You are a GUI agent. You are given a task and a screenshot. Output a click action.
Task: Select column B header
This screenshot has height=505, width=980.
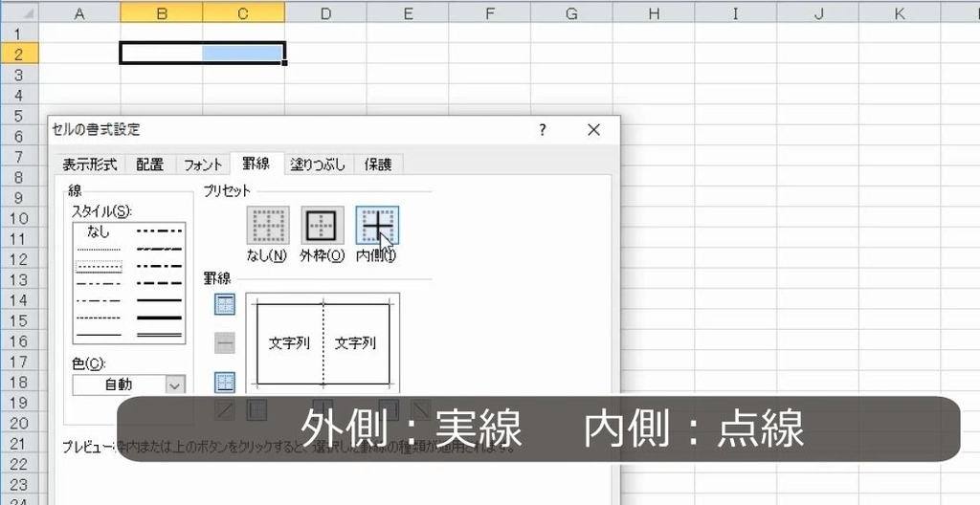pyautogui.click(x=161, y=13)
